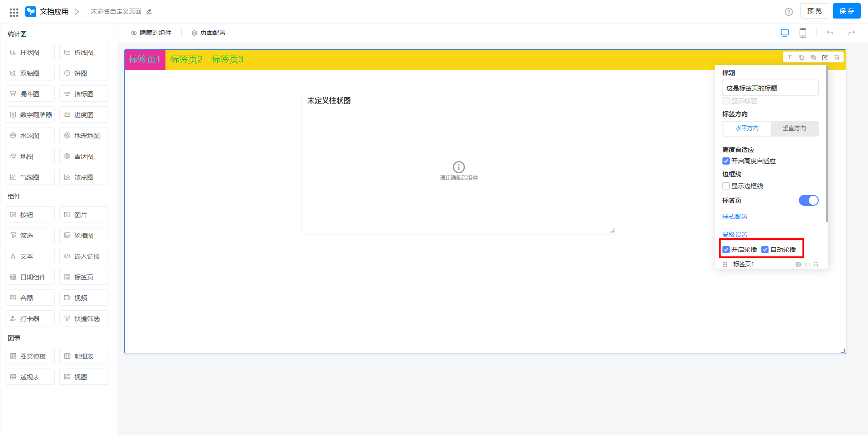Expand 高级设置 section
Viewport: 868px width, 435px height.
735,235
